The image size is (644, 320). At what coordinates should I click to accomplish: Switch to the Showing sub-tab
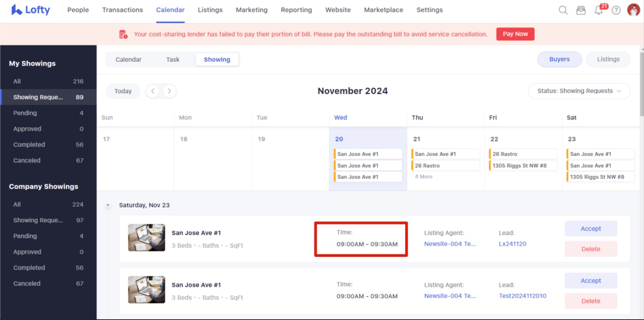coord(217,59)
